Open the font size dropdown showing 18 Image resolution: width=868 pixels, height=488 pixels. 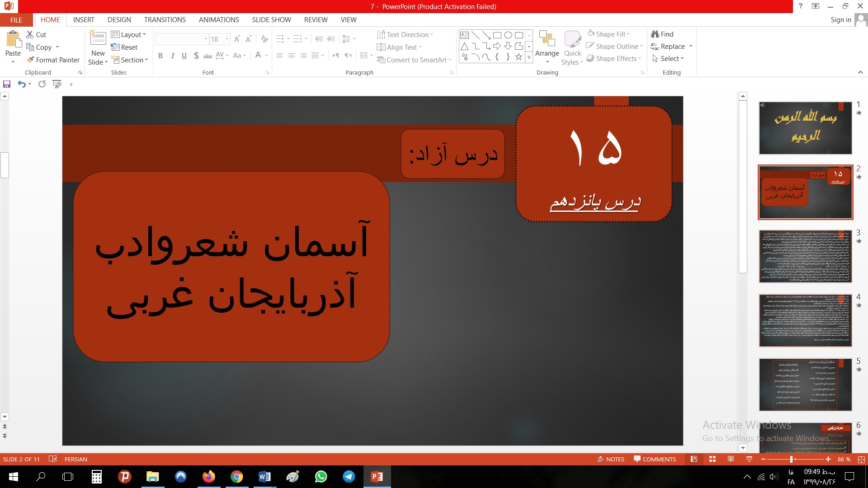(x=227, y=39)
